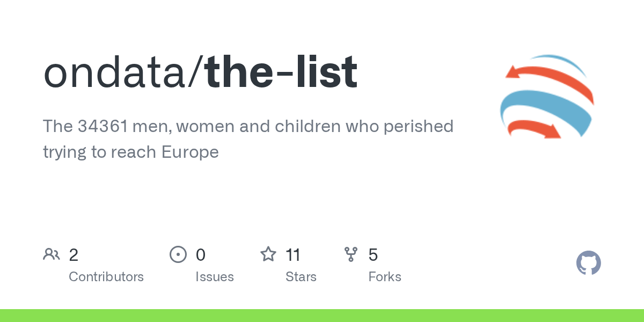Click the star outline icon

click(x=268, y=254)
